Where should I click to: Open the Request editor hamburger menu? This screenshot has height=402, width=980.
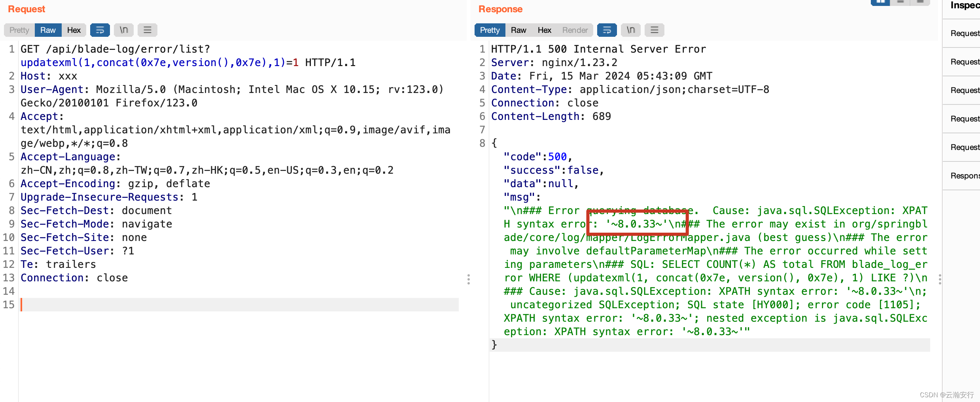coord(147,30)
